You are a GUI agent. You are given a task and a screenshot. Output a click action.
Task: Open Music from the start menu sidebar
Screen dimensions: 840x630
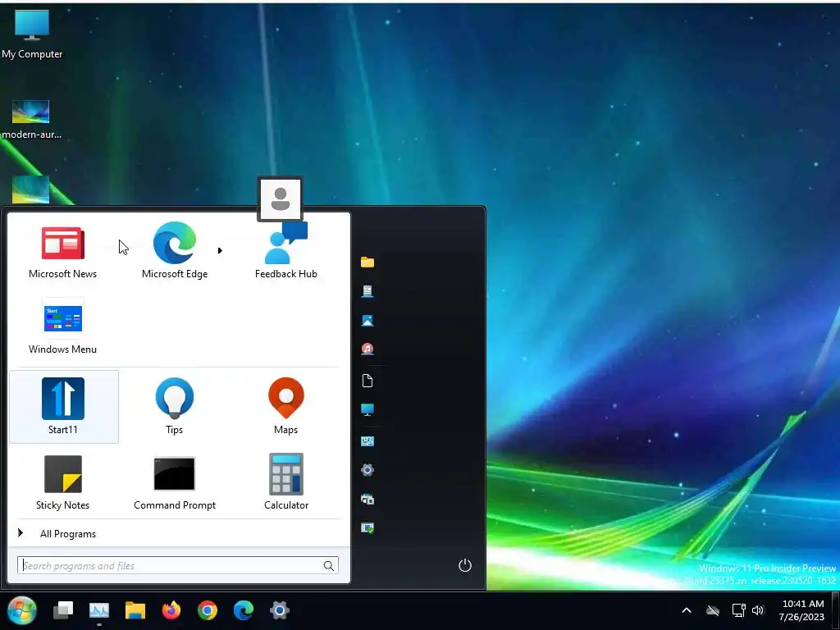(367, 349)
